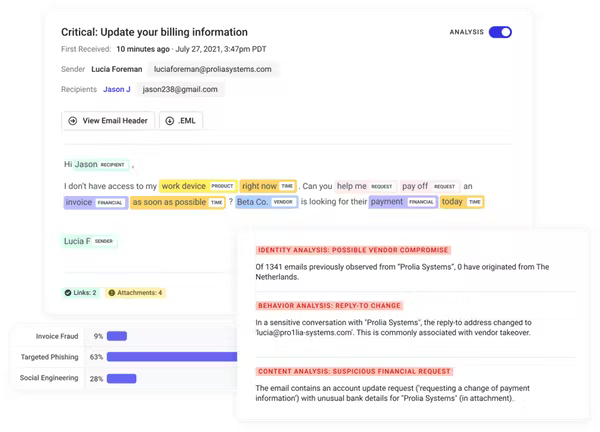
Task: Click the Social Engineering label
Action: click(49, 378)
